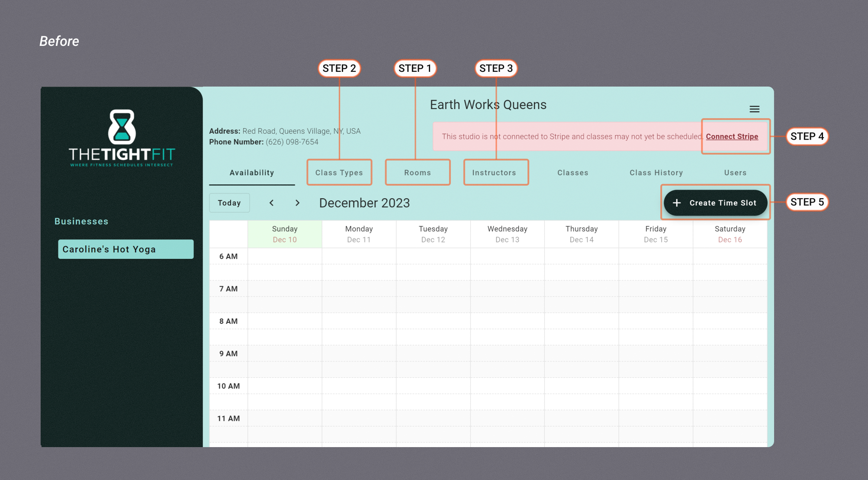This screenshot has height=480, width=868.
Task: Click the Connect Stripe link
Action: pos(732,136)
